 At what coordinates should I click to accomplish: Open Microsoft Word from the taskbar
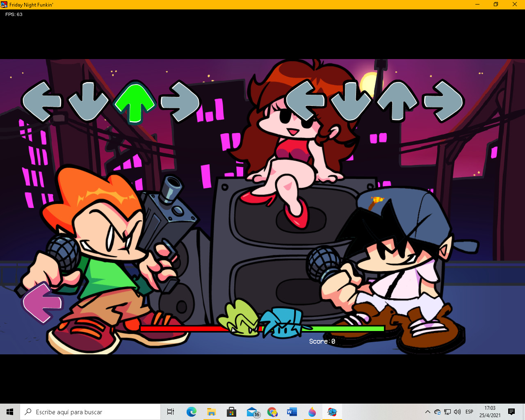292,412
